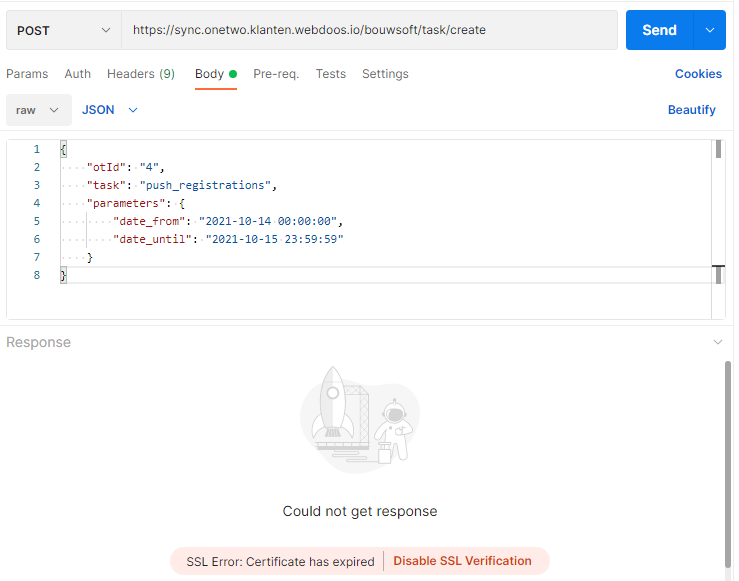Collapse the Response panel chevron
Screen dimensions: 739x581
tap(717, 342)
